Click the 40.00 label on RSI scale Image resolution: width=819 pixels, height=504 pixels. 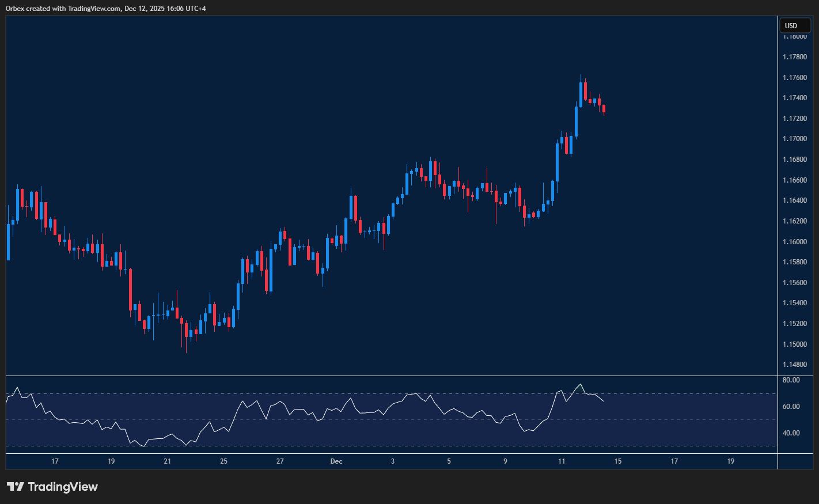(x=791, y=433)
